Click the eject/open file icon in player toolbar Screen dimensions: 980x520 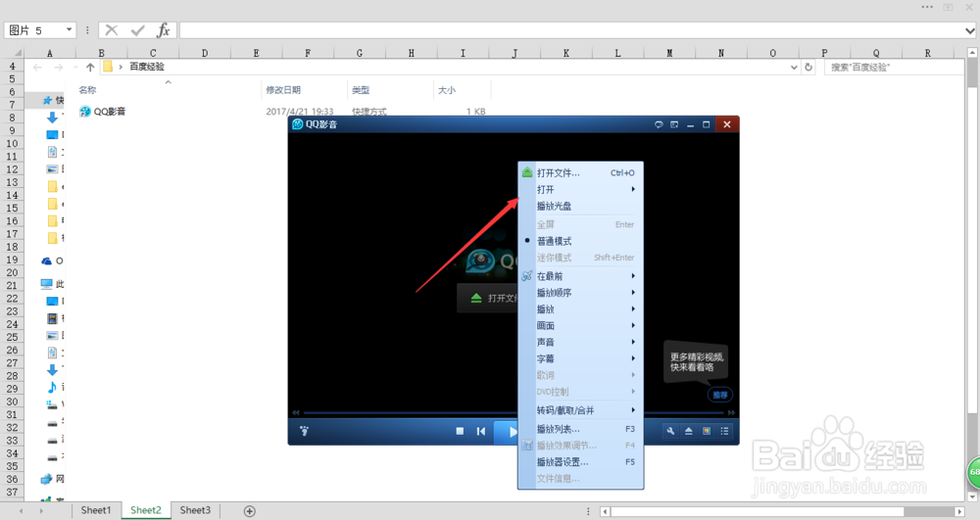pyautogui.click(x=688, y=431)
